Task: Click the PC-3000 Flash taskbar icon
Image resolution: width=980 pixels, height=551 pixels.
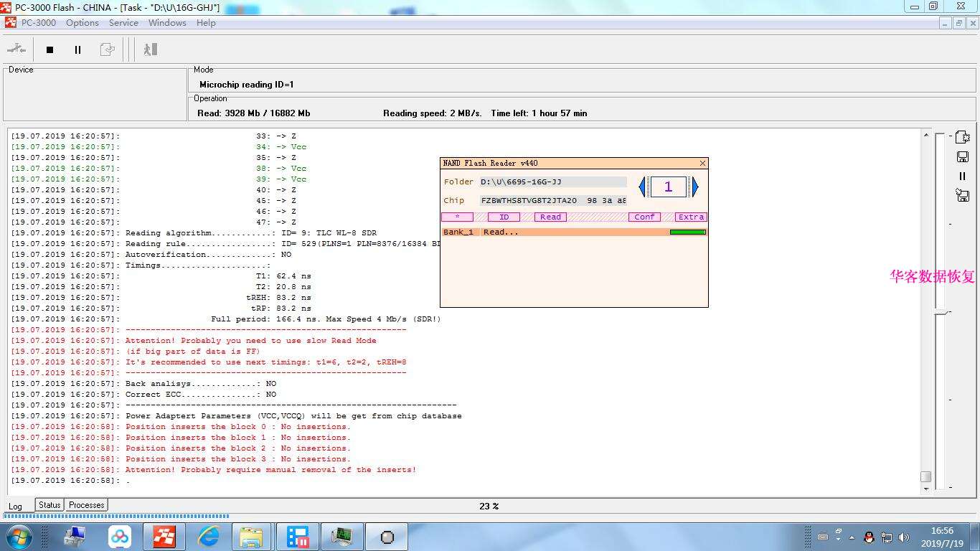Action: [164, 536]
